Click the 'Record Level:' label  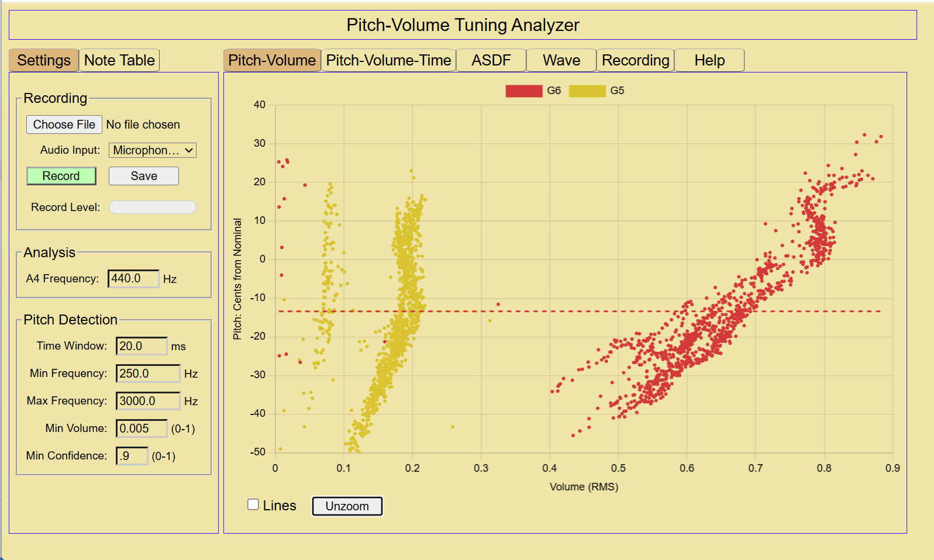coord(66,208)
